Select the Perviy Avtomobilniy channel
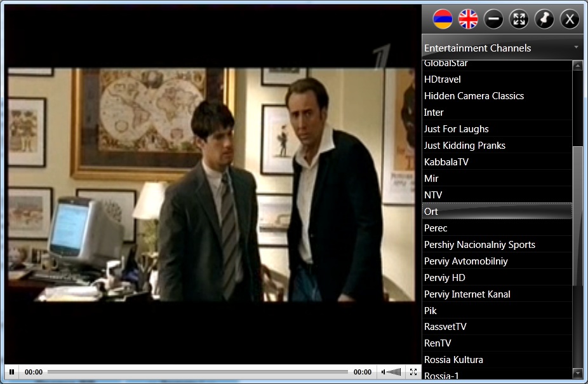The width and height of the screenshot is (588, 384). 497,261
